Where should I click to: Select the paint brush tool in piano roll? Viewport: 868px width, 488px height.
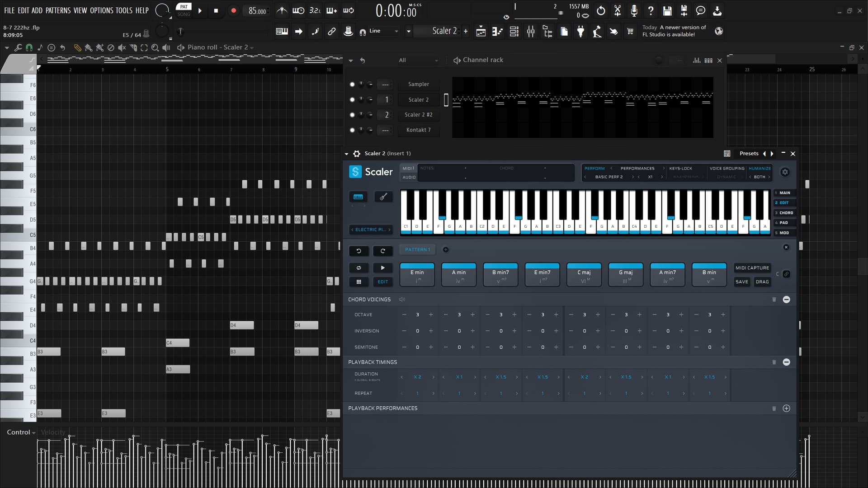coord(89,47)
